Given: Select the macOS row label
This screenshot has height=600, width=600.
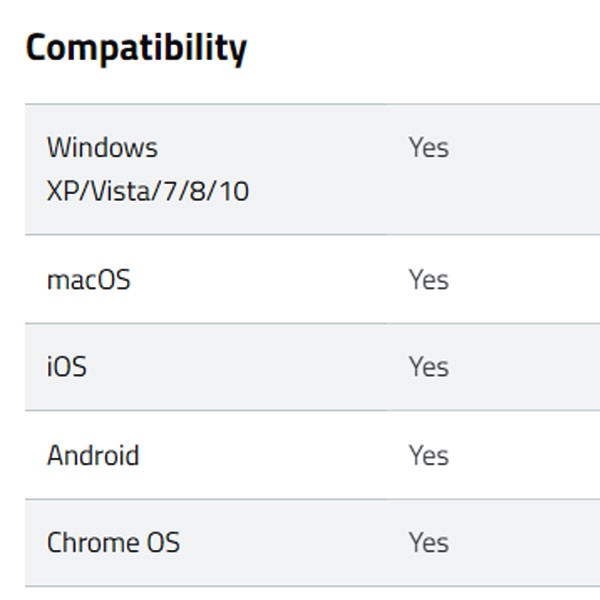Looking at the screenshot, I should pos(89,280).
